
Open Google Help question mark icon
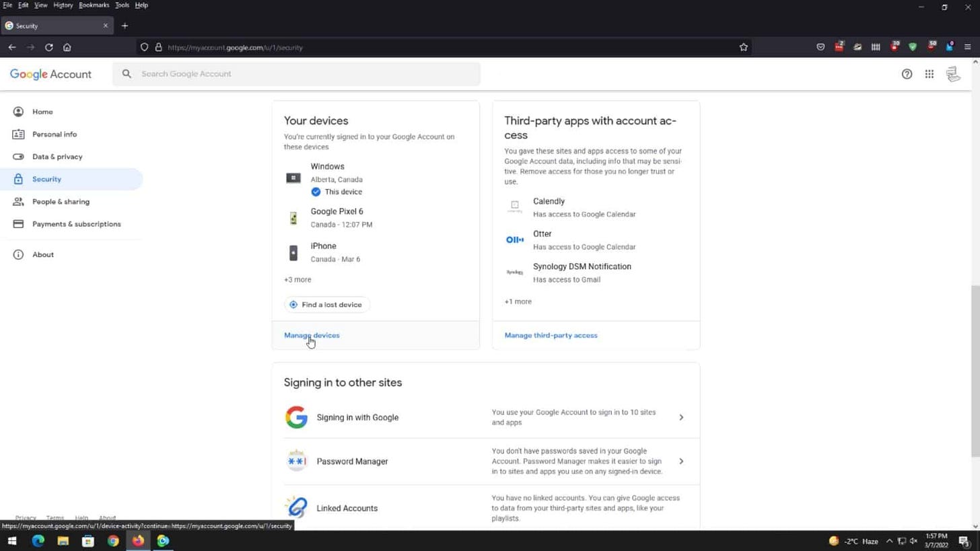[x=907, y=74]
